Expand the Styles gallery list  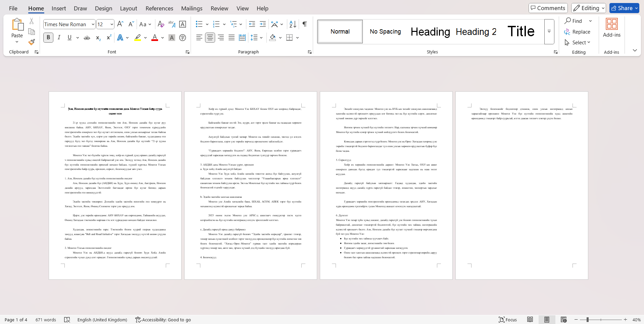point(549,32)
